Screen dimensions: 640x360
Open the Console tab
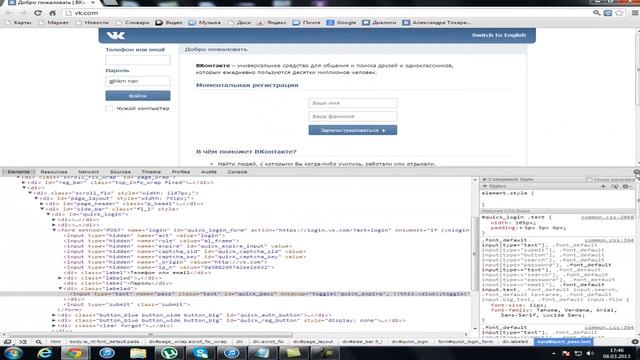[238, 172]
